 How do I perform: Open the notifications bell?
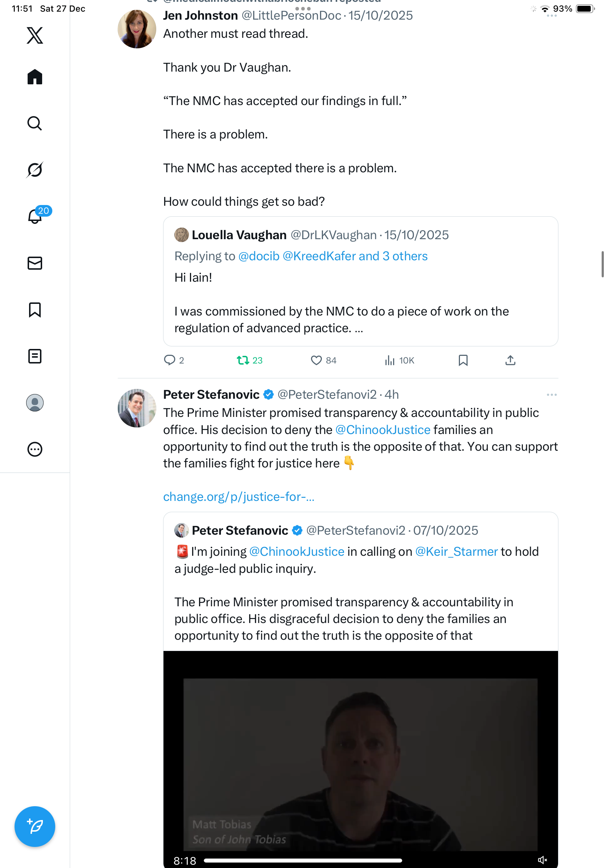[x=35, y=216]
